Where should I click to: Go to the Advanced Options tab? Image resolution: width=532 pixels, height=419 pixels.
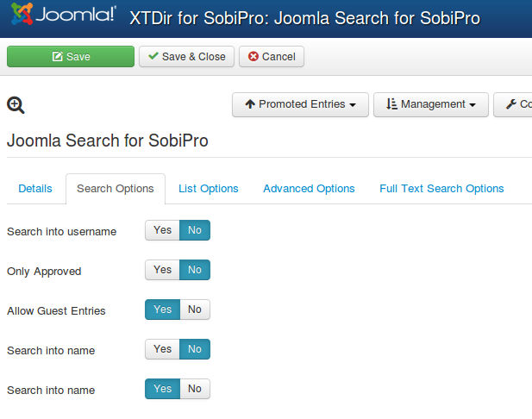pos(309,189)
